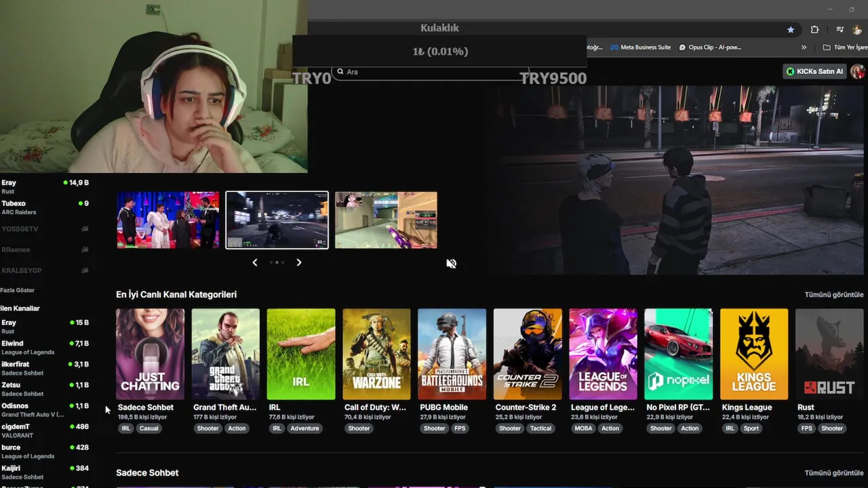Open the browser media control icon
Screen dimensions: 868x488
click(840, 30)
